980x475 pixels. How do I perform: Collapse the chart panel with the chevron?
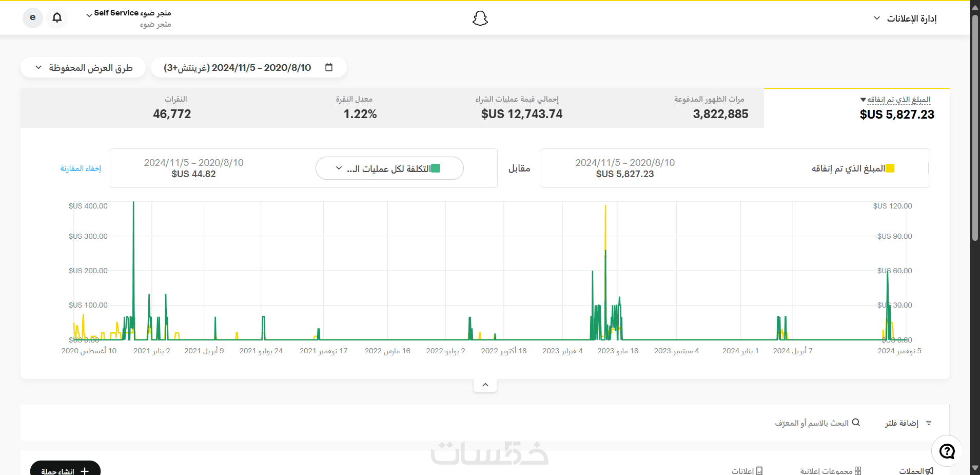click(x=485, y=385)
